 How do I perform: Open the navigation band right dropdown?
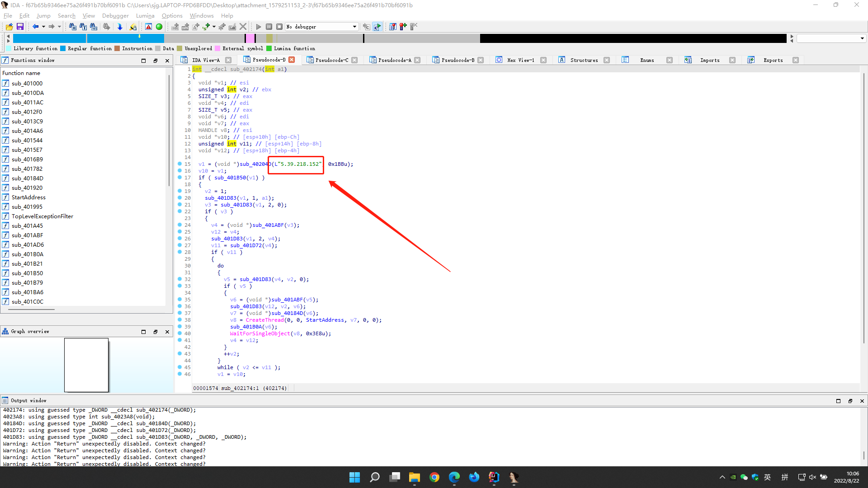tap(862, 38)
